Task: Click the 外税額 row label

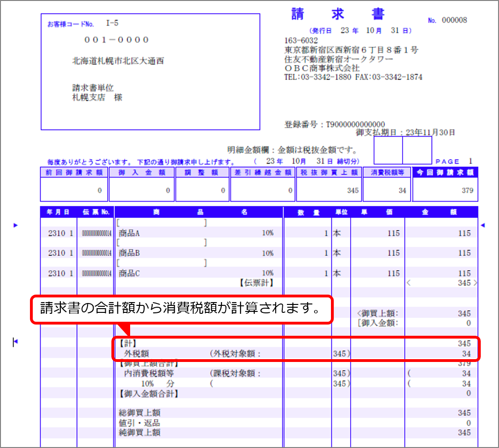Action: pos(137,354)
